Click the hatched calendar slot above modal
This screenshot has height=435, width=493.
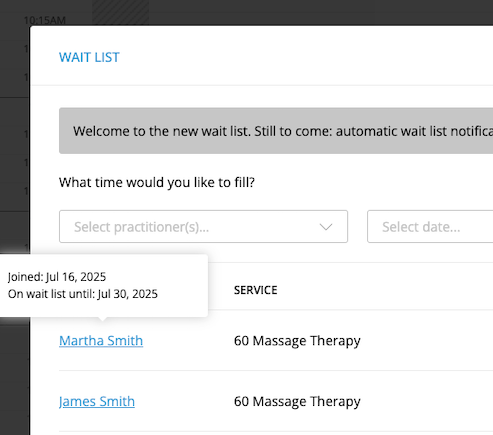(120, 12)
